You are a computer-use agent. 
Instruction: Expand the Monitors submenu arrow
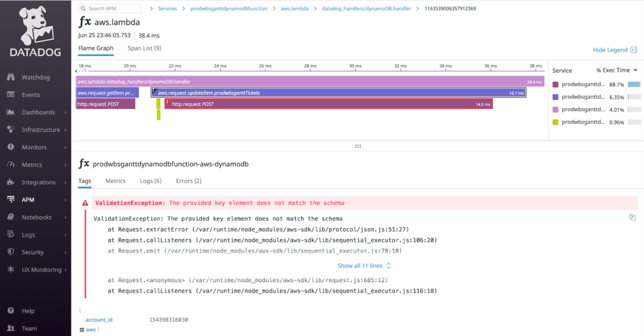click(x=65, y=147)
